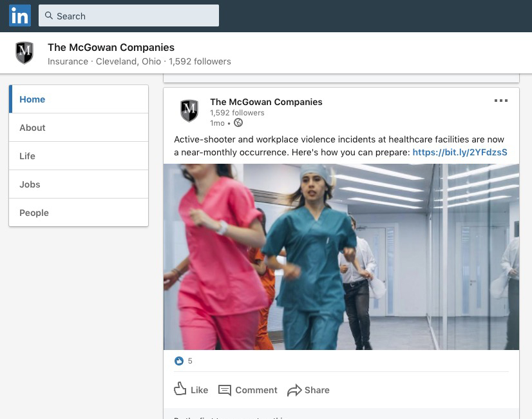Open the healthcare workers post image

341,257
